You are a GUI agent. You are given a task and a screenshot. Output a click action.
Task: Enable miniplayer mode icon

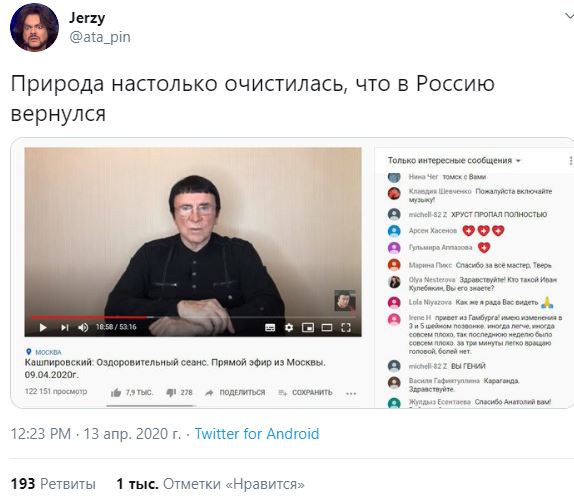click(x=308, y=327)
